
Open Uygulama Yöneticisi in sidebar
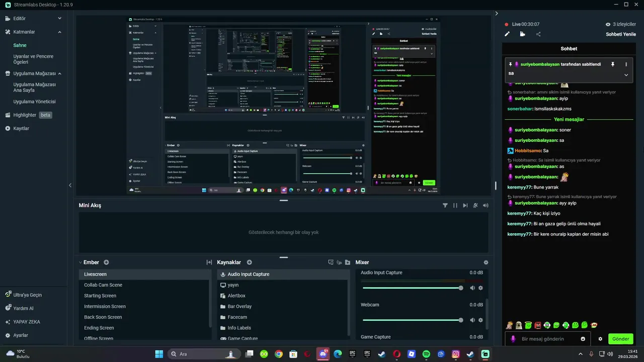(34, 102)
